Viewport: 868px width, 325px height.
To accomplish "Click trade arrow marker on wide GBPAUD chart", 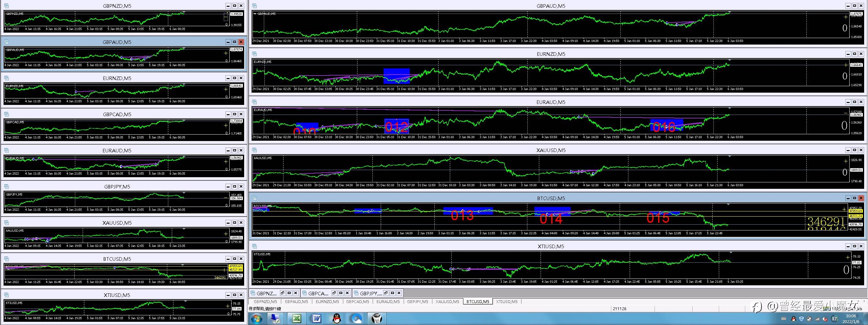I will [667, 23].
